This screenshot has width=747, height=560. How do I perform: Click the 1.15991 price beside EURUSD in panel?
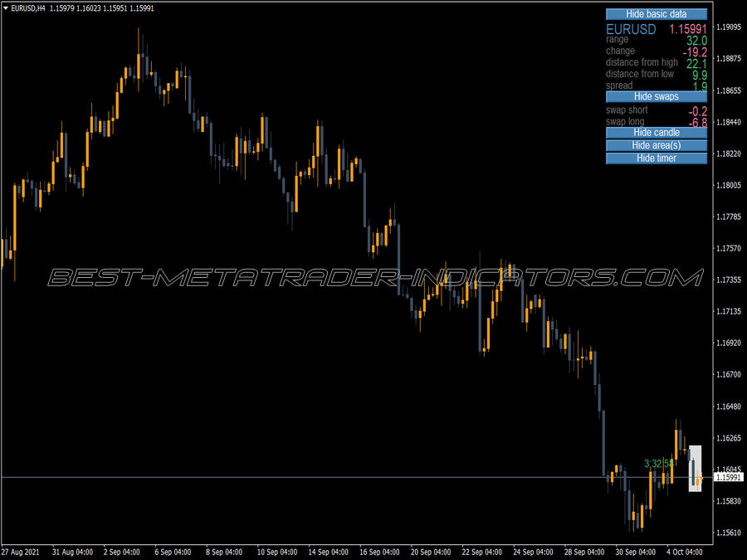click(688, 30)
